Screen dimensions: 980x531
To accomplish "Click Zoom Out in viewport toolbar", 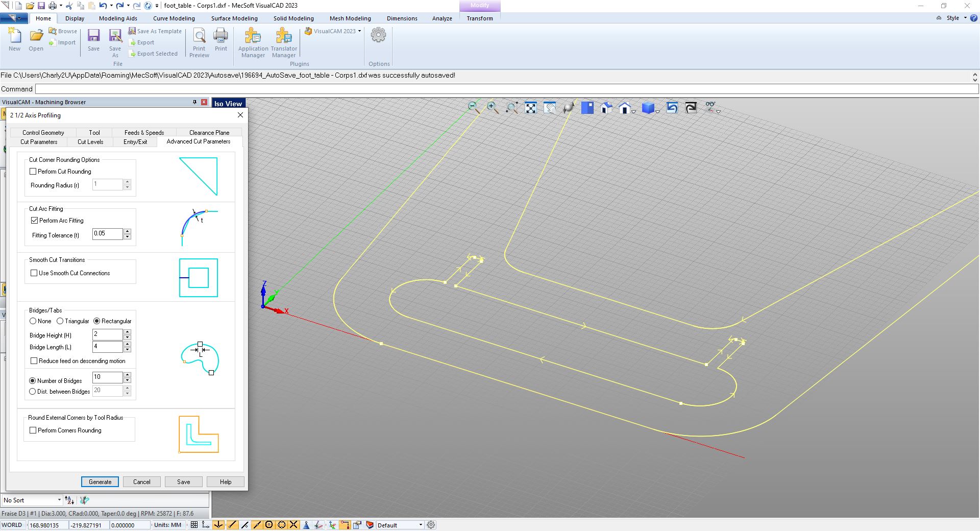I will (x=474, y=107).
